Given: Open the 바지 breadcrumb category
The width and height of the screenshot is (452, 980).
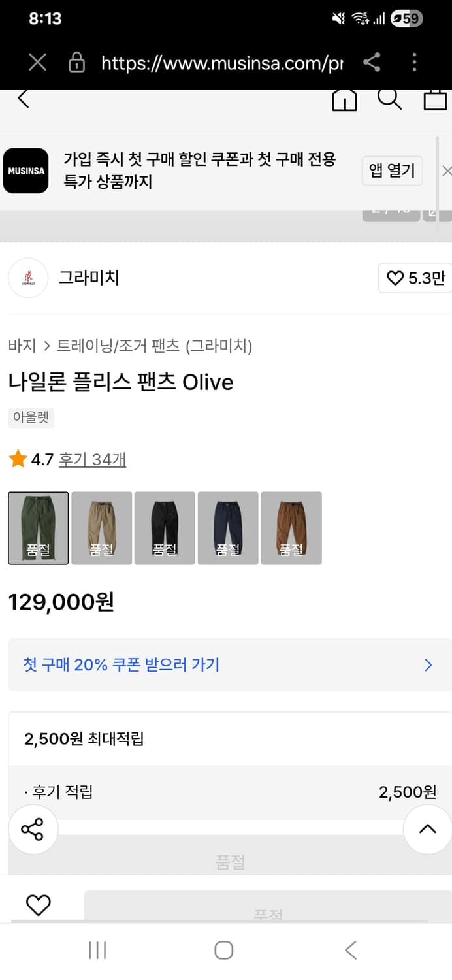Looking at the screenshot, I should coord(22,346).
